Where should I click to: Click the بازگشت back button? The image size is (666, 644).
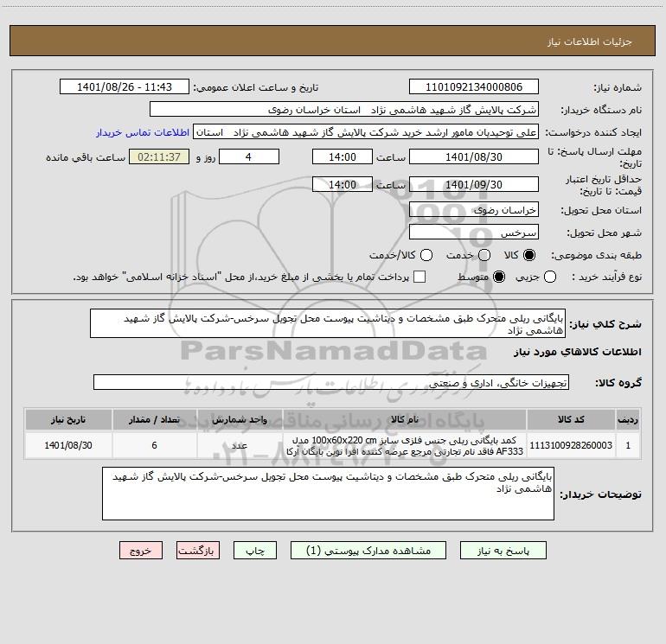tap(198, 551)
